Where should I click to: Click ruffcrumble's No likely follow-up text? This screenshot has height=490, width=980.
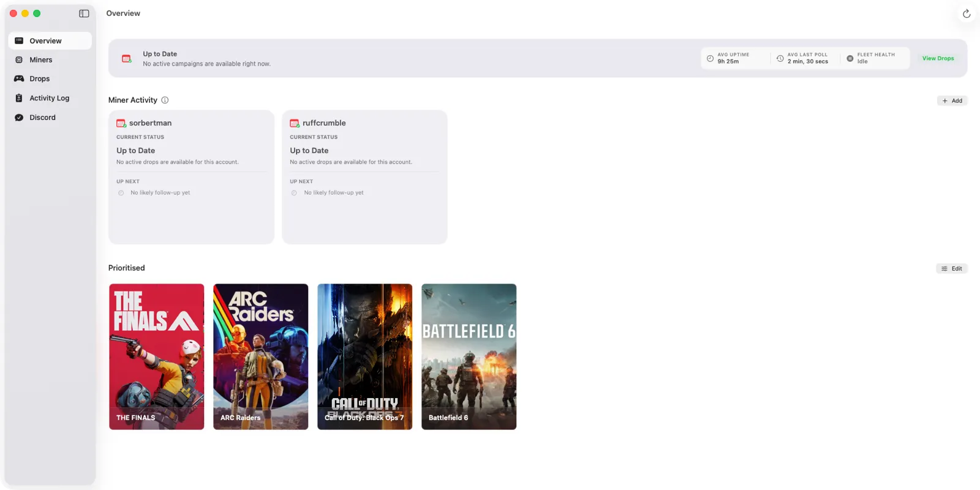[x=334, y=193]
